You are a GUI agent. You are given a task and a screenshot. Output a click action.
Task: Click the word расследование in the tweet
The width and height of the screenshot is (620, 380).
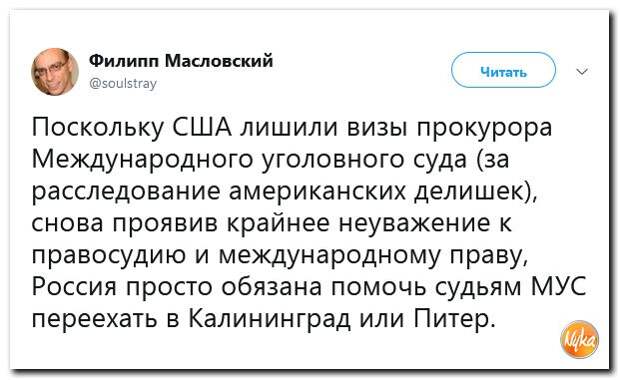point(126,193)
